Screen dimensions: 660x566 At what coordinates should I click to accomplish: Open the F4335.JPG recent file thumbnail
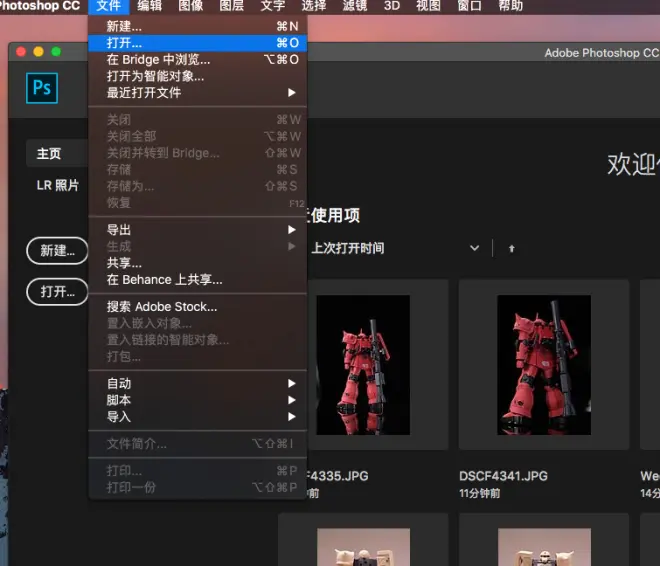[x=363, y=365]
